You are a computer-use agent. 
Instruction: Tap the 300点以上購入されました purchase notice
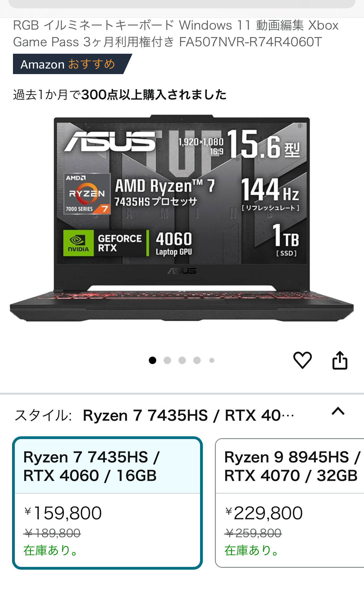coord(120,94)
